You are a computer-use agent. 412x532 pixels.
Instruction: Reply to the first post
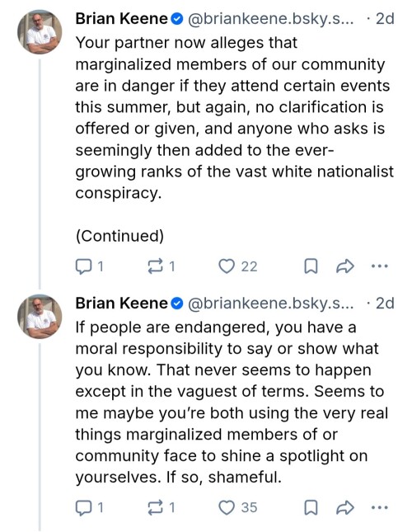point(89,266)
